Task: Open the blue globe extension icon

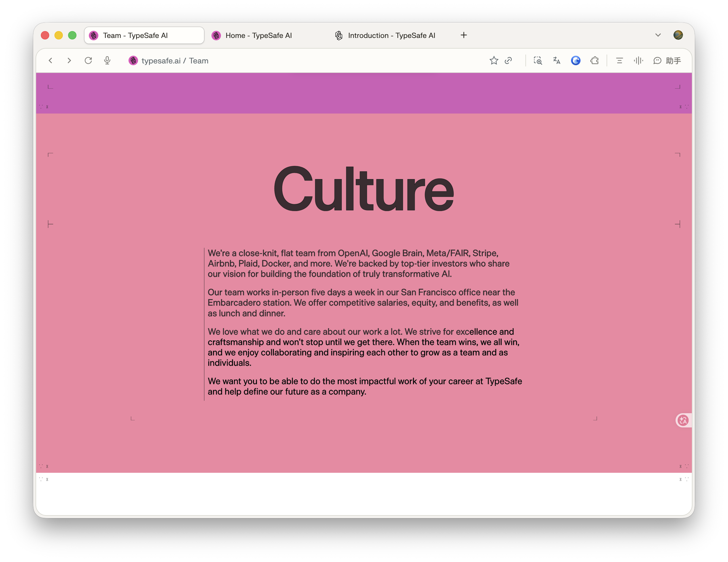Action: pyautogui.click(x=576, y=60)
